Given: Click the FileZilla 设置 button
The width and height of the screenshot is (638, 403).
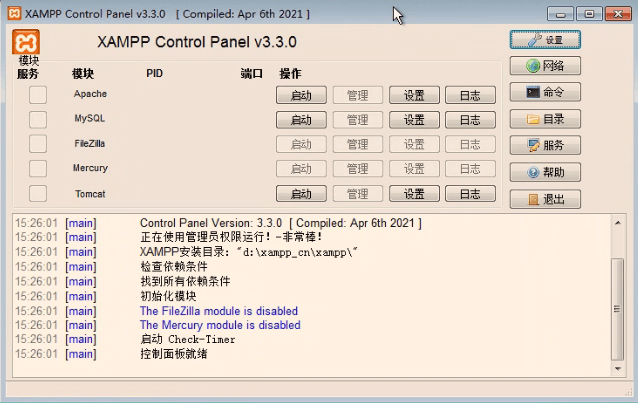Looking at the screenshot, I should point(414,145).
